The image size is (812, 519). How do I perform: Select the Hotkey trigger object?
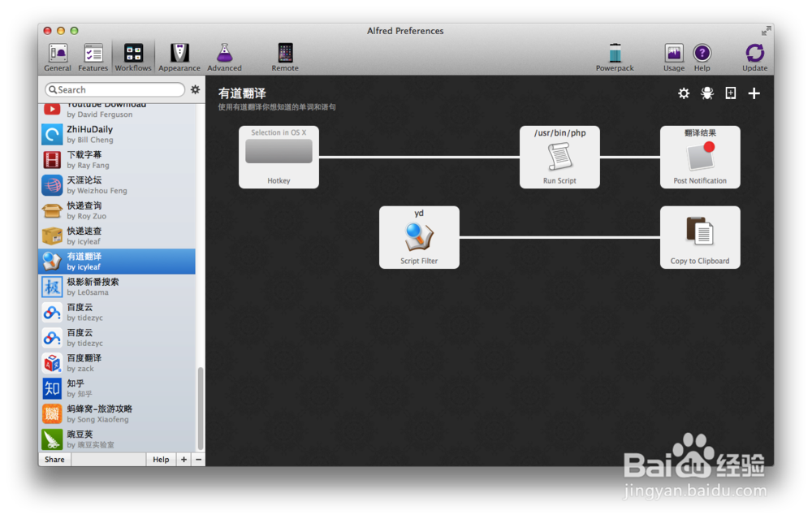279,157
